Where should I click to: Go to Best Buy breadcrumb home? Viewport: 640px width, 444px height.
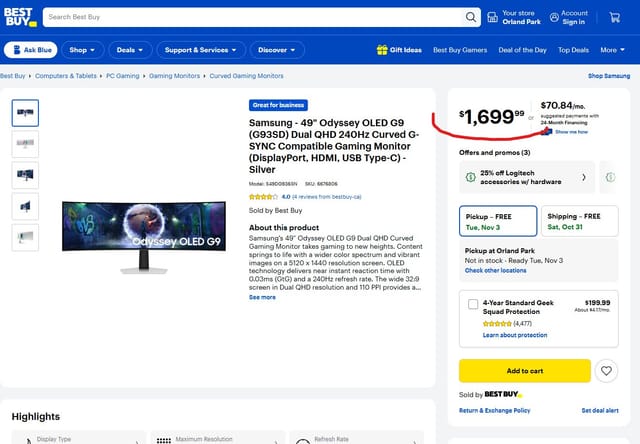point(12,76)
